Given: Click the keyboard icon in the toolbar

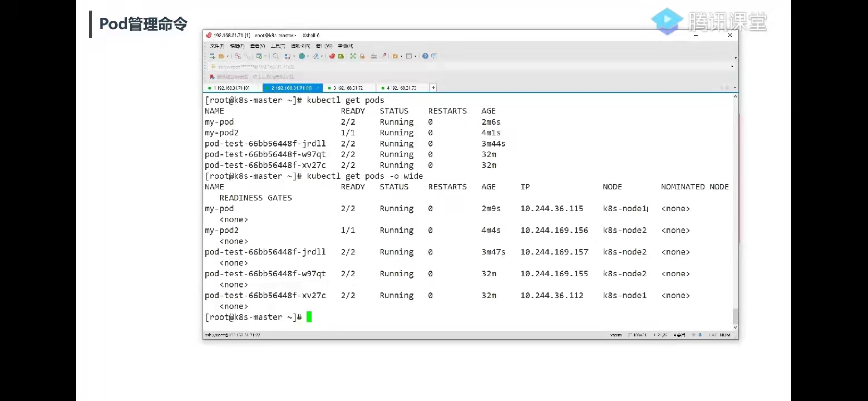Looking at the screenshot, I should tap(374, 56).
